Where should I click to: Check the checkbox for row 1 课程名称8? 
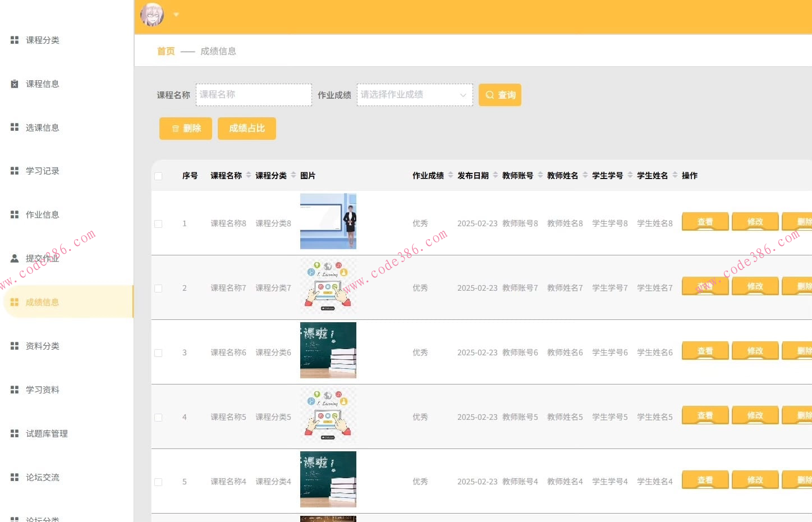158,223
